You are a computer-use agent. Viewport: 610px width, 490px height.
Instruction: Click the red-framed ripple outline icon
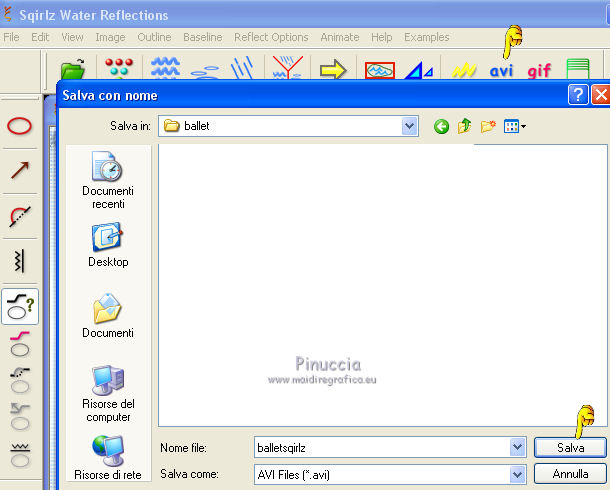[380, 70]
